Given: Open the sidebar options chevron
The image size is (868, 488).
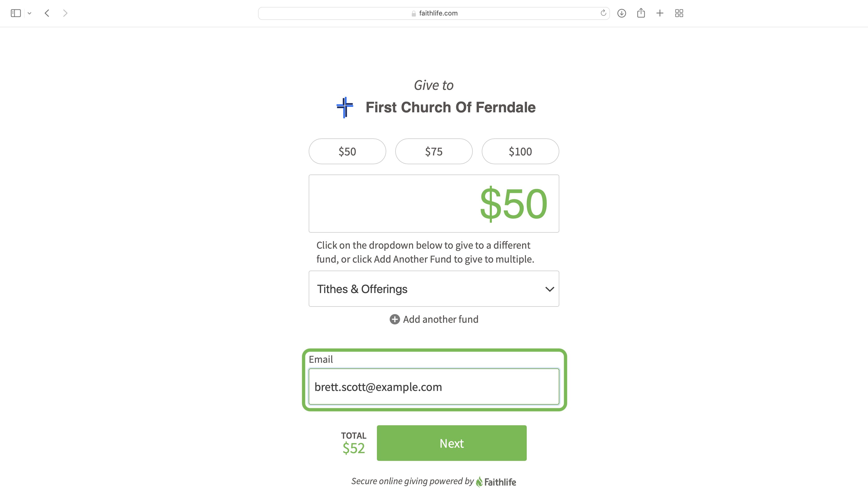Looking at the screenshot, I should [x=29, y=13].
